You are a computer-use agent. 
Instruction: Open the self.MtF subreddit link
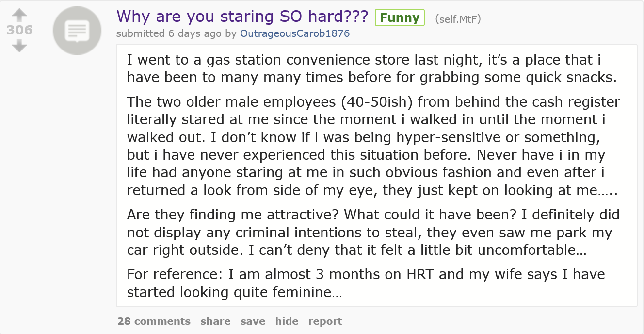click(x=458, y=18)
